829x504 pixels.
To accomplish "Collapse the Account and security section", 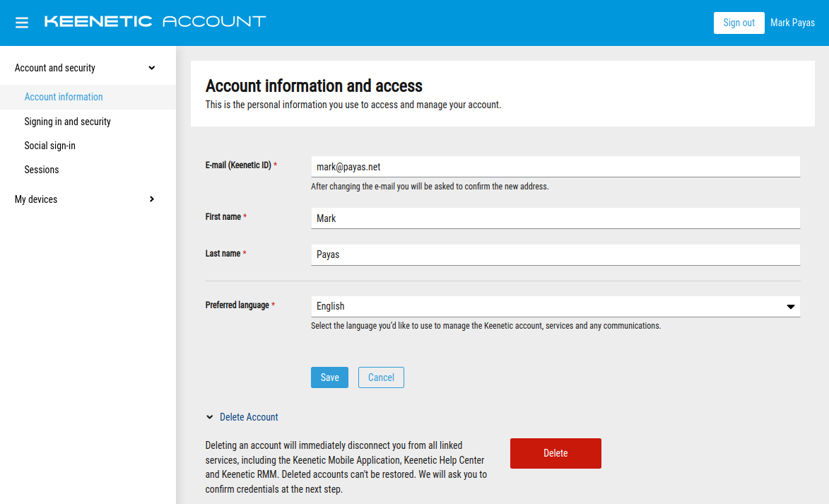I will 151,68.
